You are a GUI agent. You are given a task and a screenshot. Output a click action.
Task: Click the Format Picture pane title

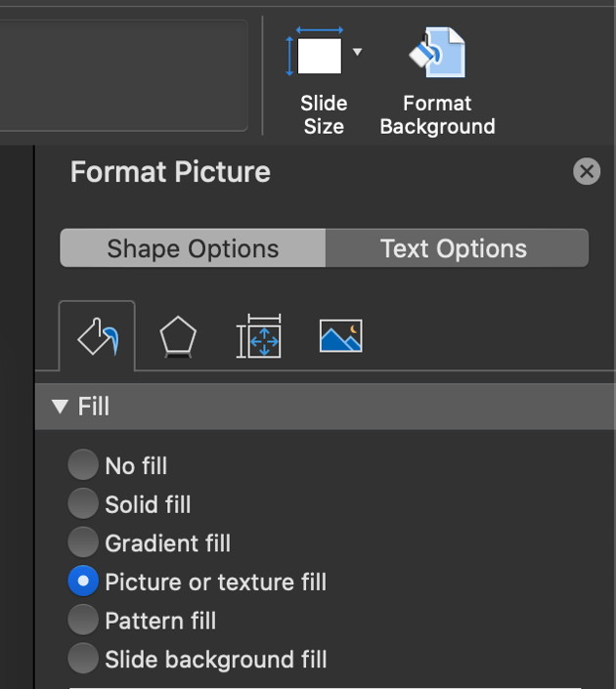(170, 172)
